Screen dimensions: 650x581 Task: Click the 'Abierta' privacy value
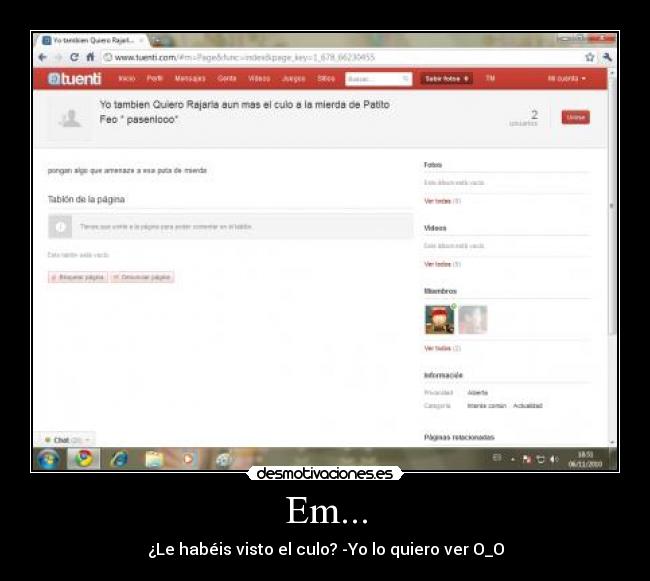[477, 392]
